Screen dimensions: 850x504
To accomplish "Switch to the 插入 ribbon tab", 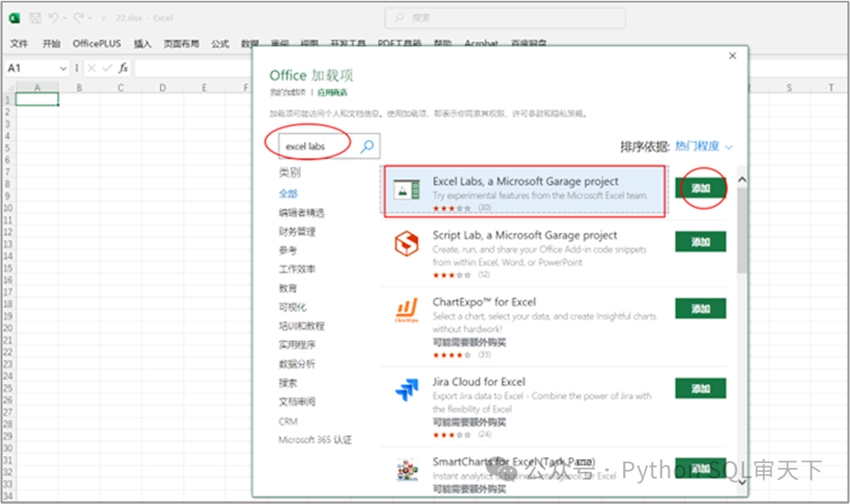I will [x=142, y=43].
